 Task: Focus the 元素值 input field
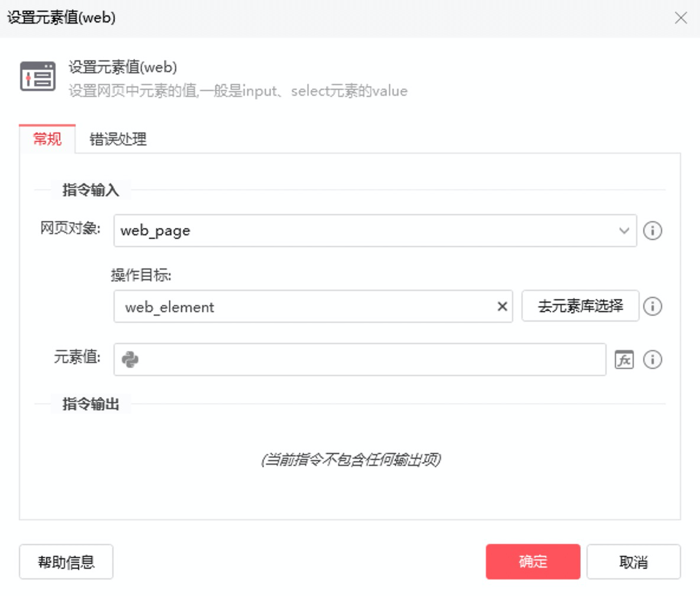coord(360,359)
